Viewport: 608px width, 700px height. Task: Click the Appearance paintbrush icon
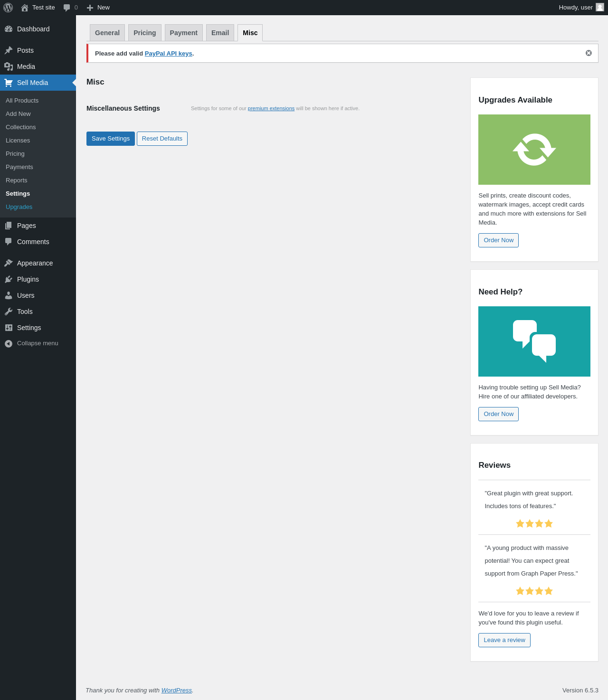point(9,263)
